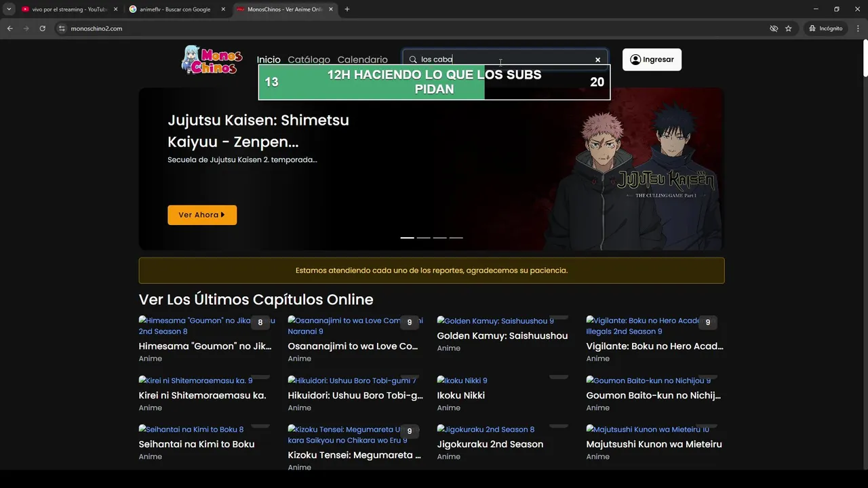Viewport: 868px width, 488px height.
Task: Open the Goumon Baito-kun no Nichijou thumbnail
Action: click(648, 380)
